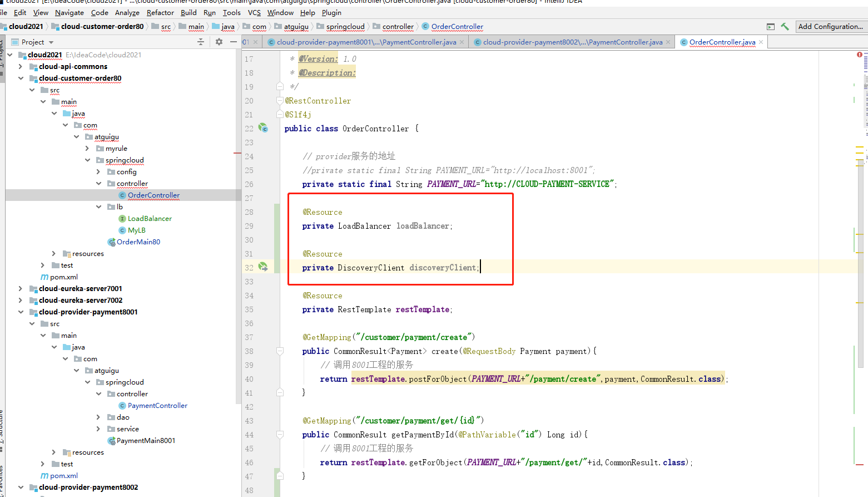The width and height of the screenshot is (868, 497).
Task: Close the payment8001 PaymentController.java tab
Action: [x=462, y=42]
